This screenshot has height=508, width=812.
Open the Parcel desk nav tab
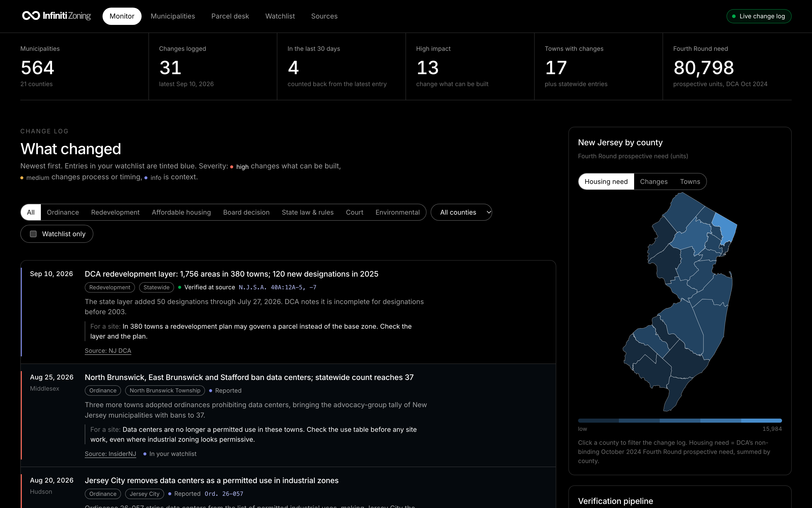tap(230, 16)
